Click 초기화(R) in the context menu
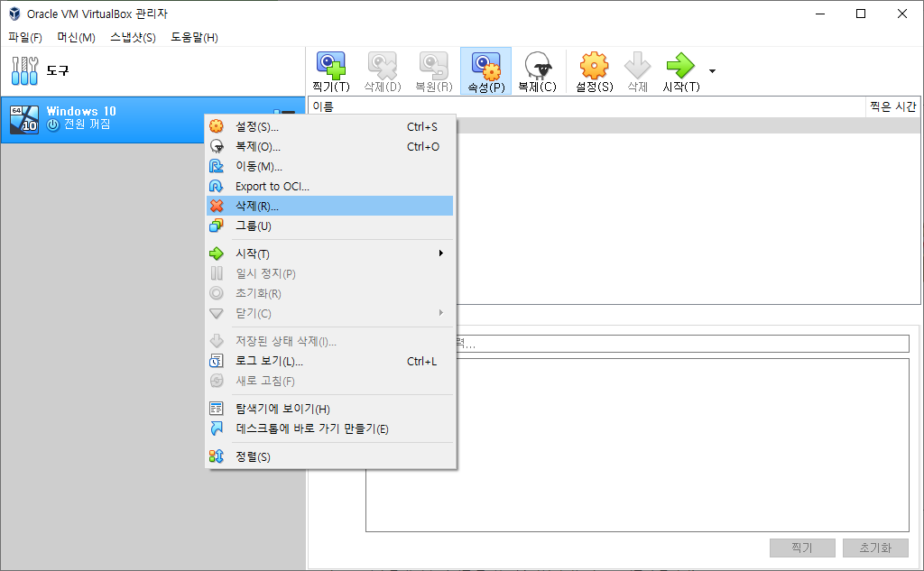The width and height of the screenshot is (924, 571). (330, 293)
